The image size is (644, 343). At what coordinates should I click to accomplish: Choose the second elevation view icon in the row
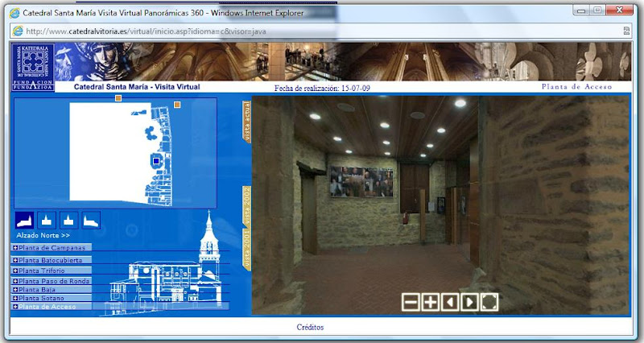[47, 220]
